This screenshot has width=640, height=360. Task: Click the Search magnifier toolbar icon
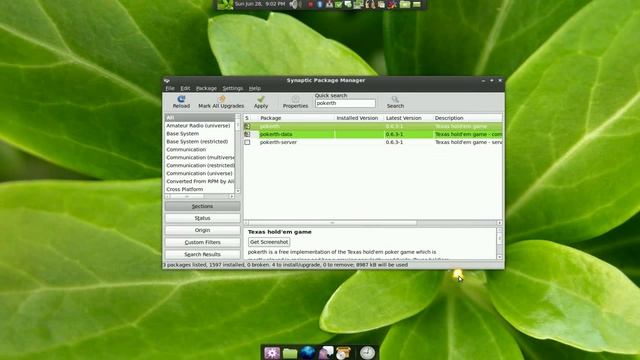tap(395, 99)
